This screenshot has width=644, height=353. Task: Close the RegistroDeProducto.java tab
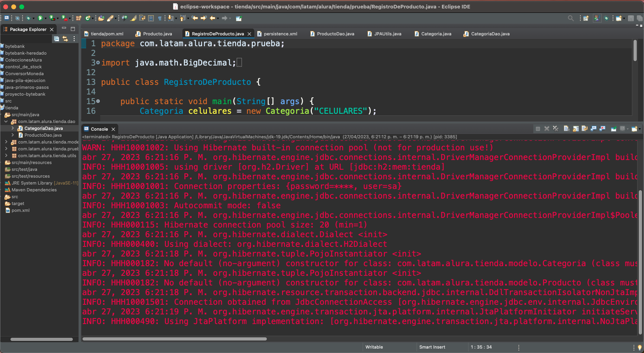point(249,34)
